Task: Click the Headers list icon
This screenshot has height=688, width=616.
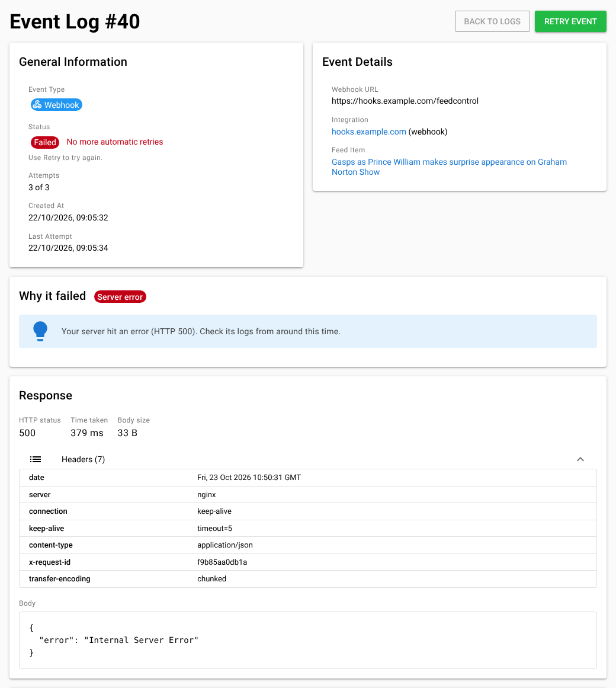Action: click(x=36, y=459)
